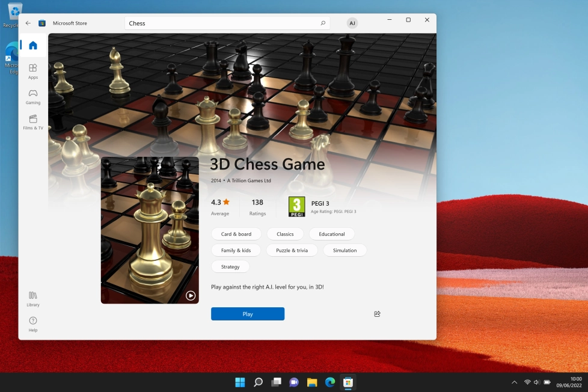Click the 3D Chess Game cover image

pyautogui.click(x=150, y=230)
